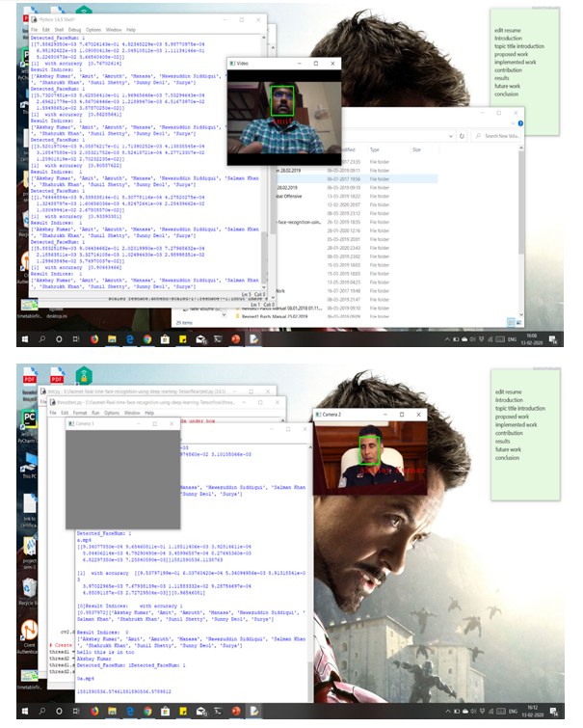This screenshot has width=583, height=728.
Task: Launch Edge browser from upper screenshot's taskbar
Action: [129, 339]
